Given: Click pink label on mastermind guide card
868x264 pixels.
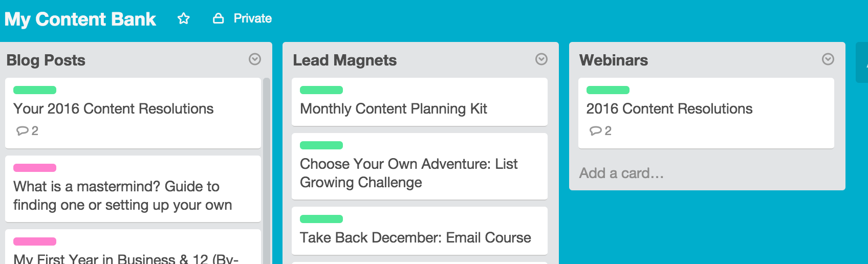Looking at the screenshot, I should pos(35,168).
